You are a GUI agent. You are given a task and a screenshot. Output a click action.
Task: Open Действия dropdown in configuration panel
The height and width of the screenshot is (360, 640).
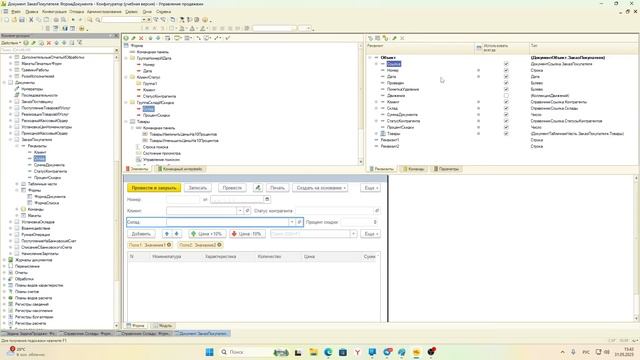coord(11,42)
